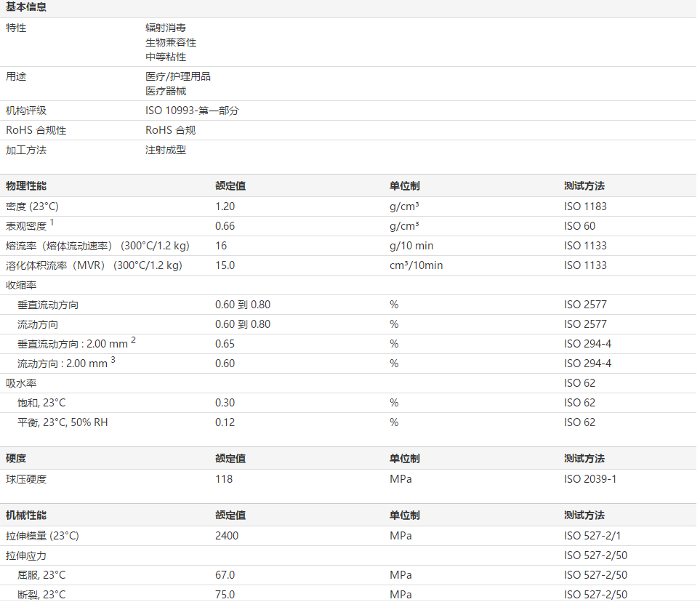Click the 基本信息 section heading

click(28, 7)
